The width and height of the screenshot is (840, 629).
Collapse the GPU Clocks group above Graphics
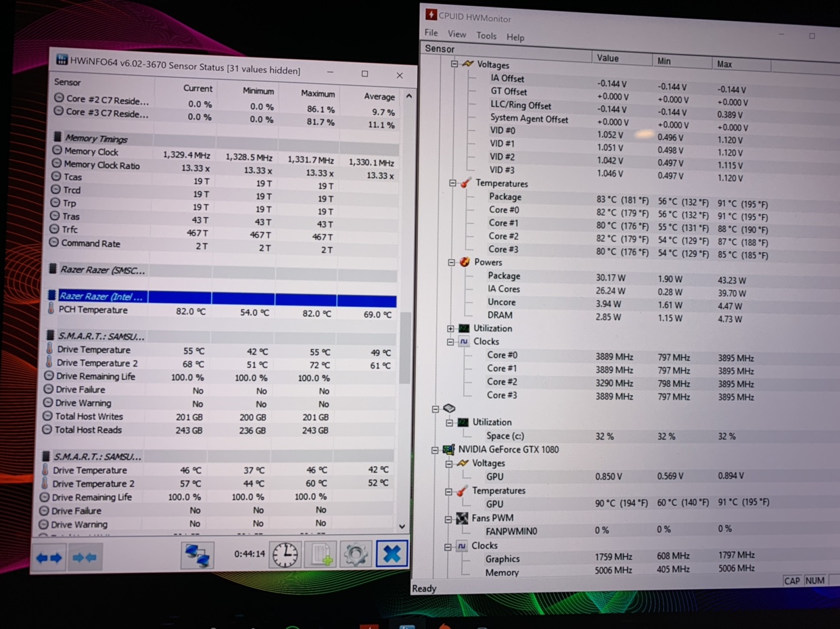click(448, 546)
